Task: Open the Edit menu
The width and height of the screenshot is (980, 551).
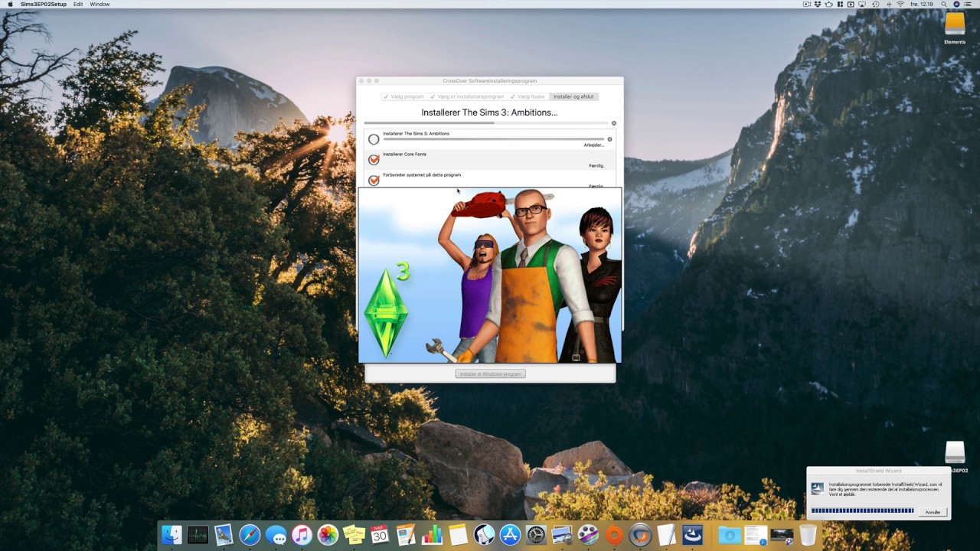Action: pyautogui.click(x=78, y=5)
